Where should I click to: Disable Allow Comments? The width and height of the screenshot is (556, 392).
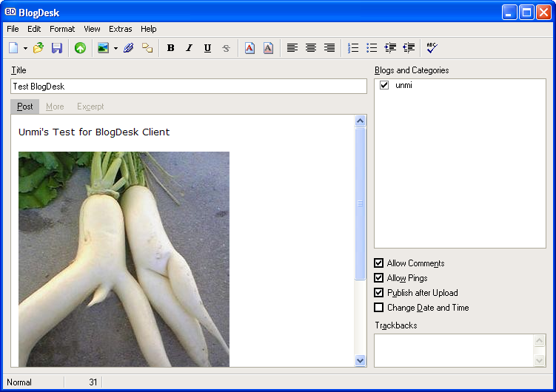[379, 263]
